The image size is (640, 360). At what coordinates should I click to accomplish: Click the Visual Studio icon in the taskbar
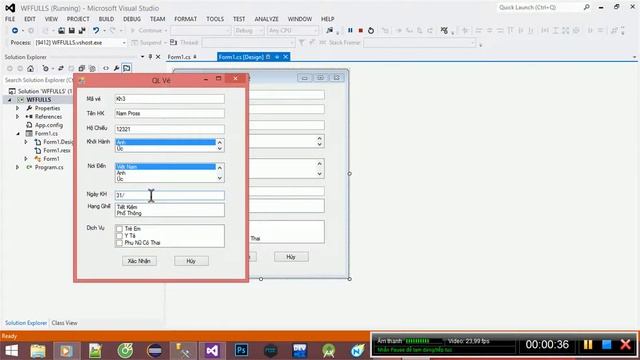(x=212, y=351)
